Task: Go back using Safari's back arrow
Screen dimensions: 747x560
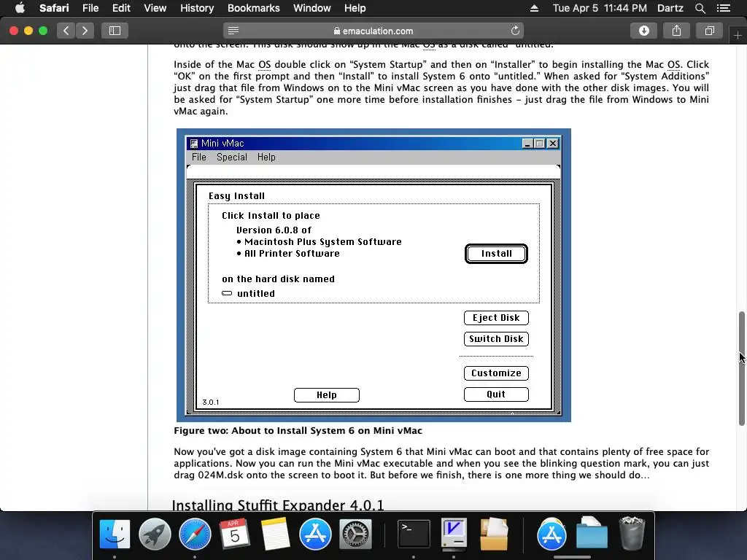Action: pyautogui.click(x=66, y=31)
